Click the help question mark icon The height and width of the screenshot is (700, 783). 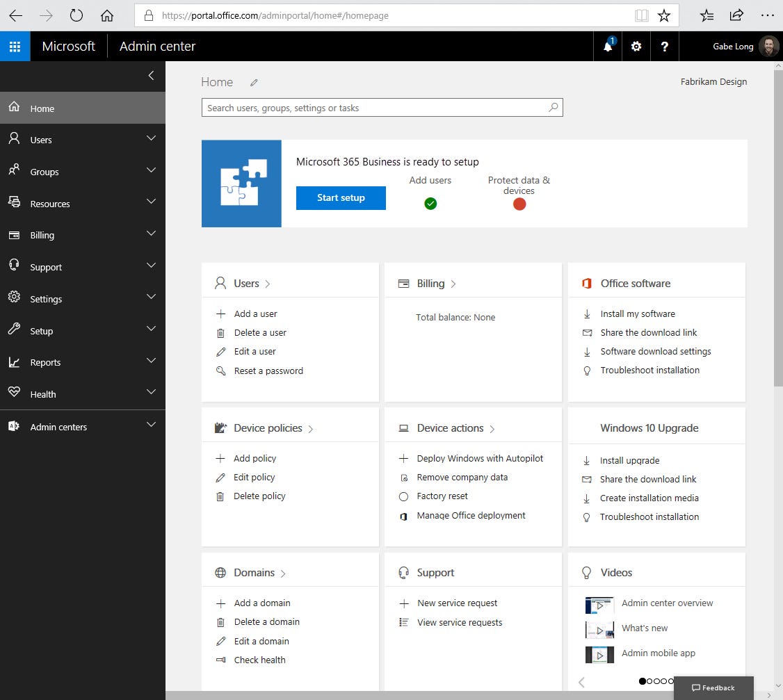665,46
